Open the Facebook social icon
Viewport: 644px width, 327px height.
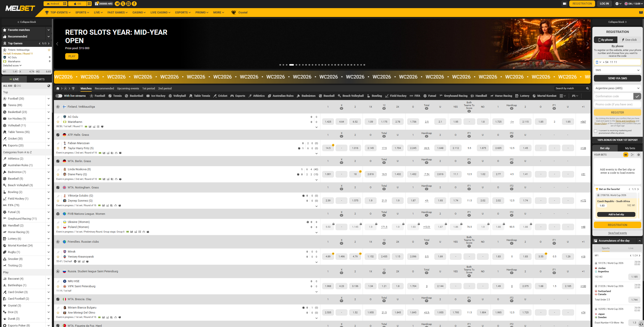(134, 4)
